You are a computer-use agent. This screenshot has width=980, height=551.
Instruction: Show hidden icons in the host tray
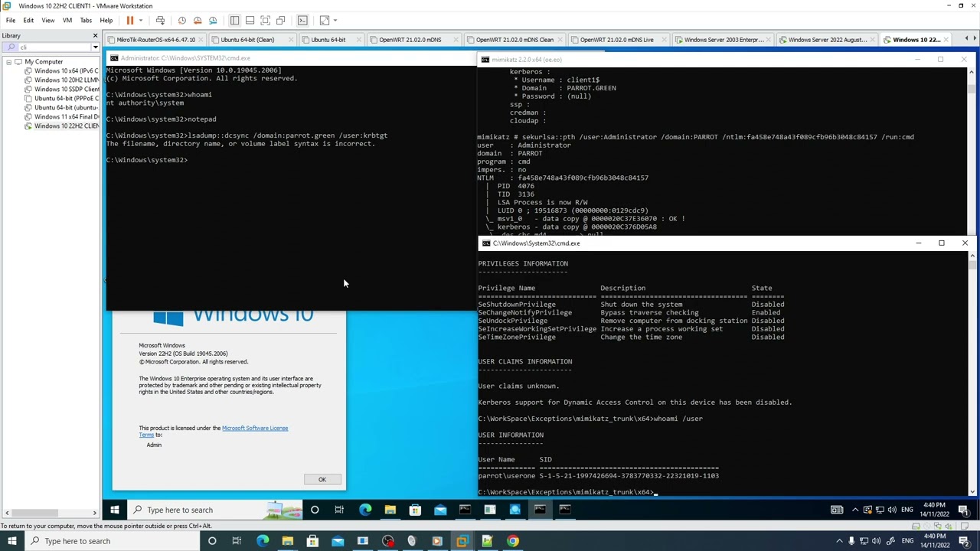(839, 541)
